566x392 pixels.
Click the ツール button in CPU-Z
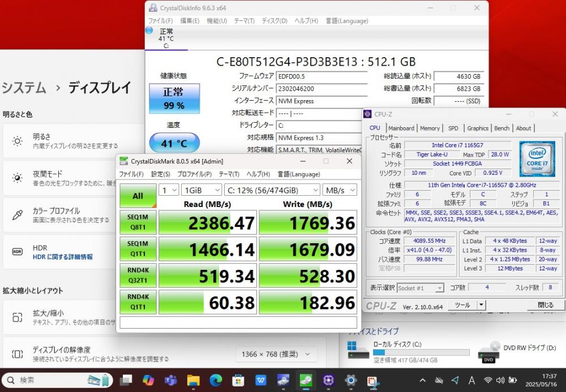point(462,305)
